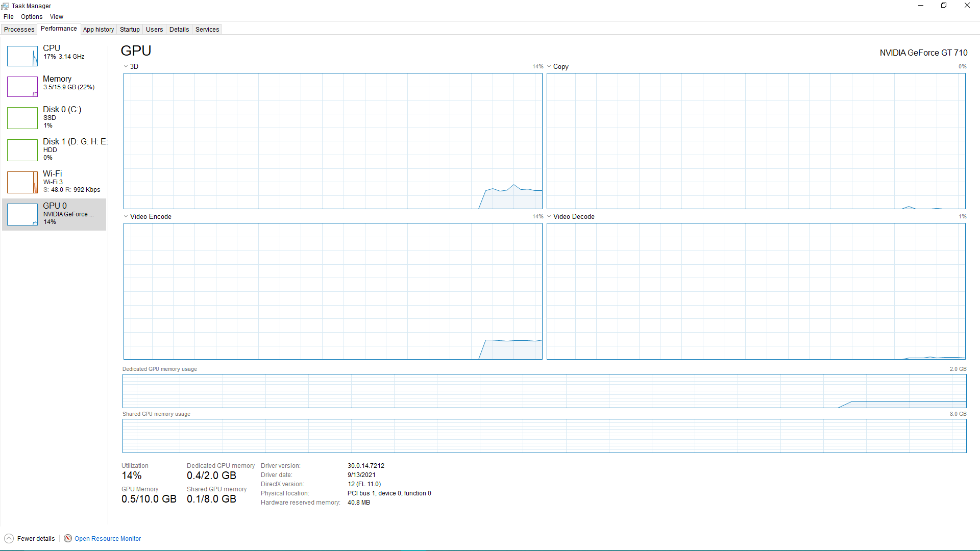This screenshot has height=551, width=980.
Task: Open Disk 0 (C:) SSD graph
Action: click(22, 118)
